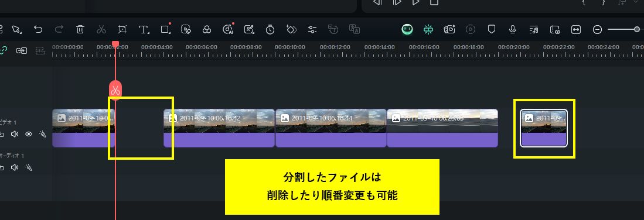Open the crop tool
This screenshot has width=644, height=220.
pos(122,29)
